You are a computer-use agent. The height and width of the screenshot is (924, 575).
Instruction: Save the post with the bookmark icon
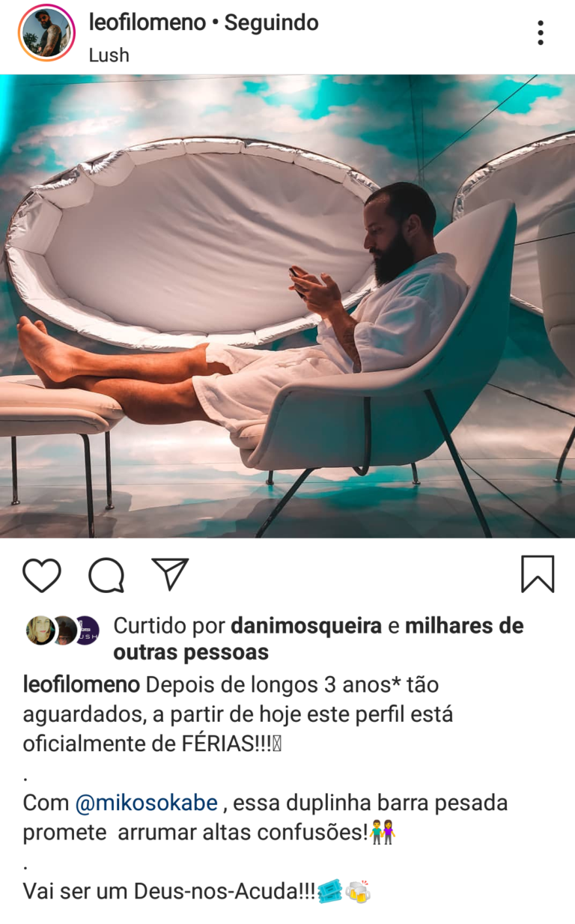tap(538, 574)
